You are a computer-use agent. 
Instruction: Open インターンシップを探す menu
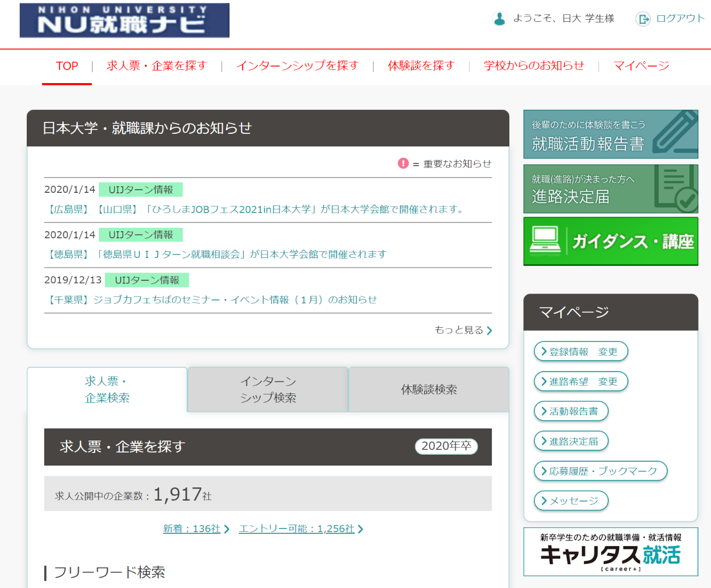coord(297,66)
